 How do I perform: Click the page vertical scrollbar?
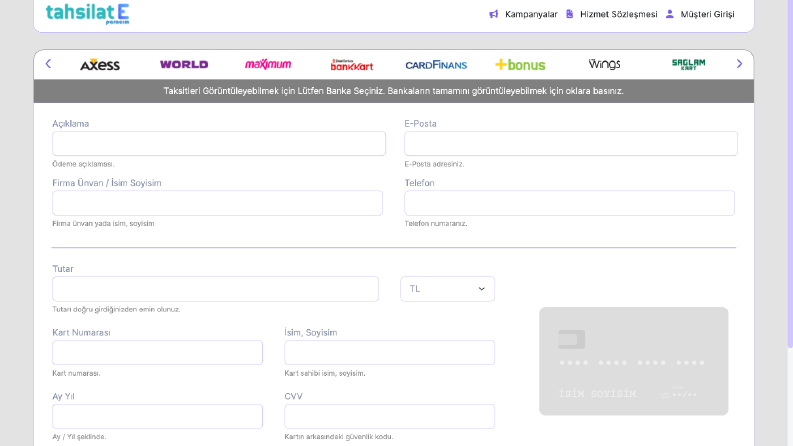(790, 174)
